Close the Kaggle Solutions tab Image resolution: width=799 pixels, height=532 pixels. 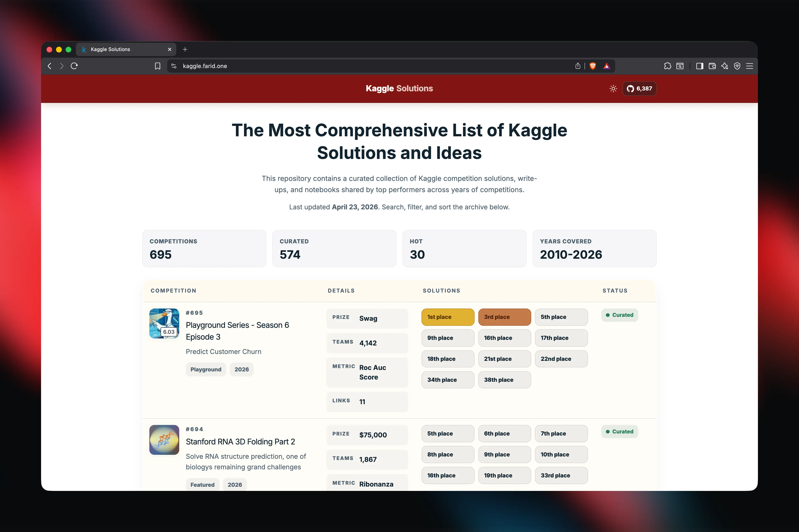click(169, 49)
